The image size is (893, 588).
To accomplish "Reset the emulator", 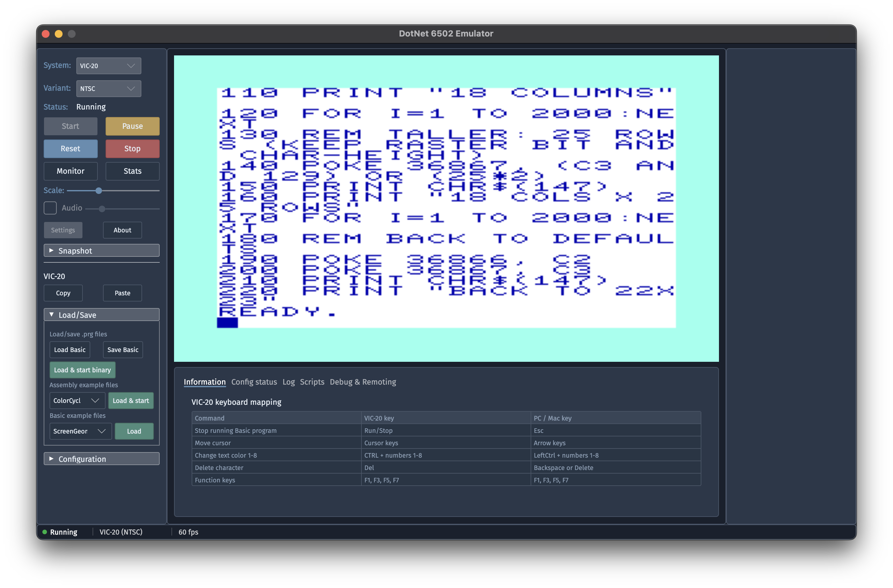I will 70,149.
